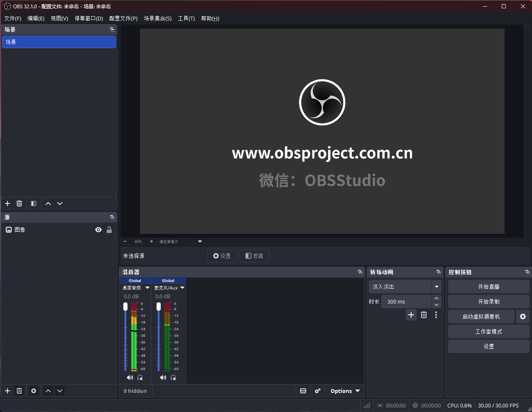Add a new scene with plus icon
This screenshot has width=532, height=412.
click(7, 204)
